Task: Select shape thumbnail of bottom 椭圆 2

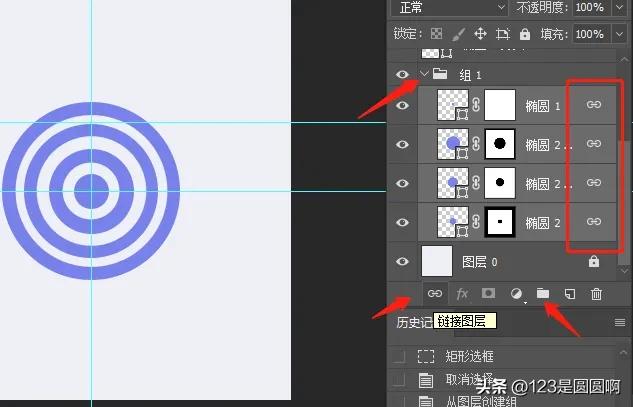Action: click(453, 222)
